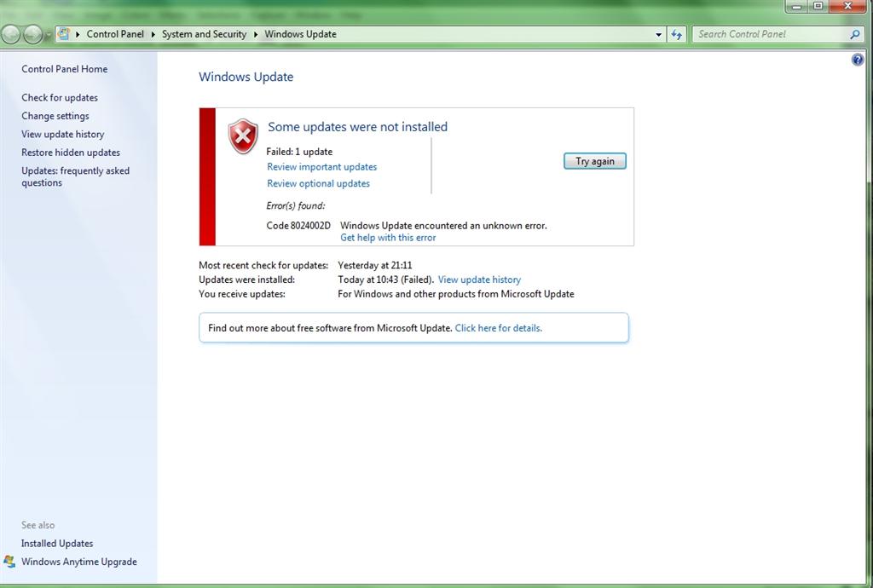This screenshot has height=588, width=873.
Task: Open Change settings
Action: 55,116
